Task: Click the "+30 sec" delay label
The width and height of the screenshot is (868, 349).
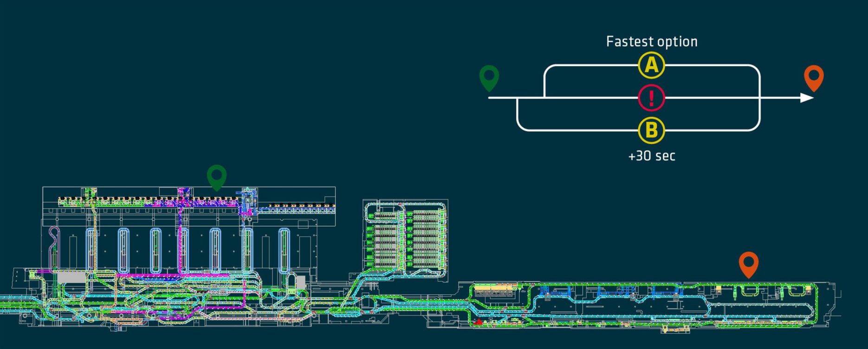Action: click(x=651, y=156)
